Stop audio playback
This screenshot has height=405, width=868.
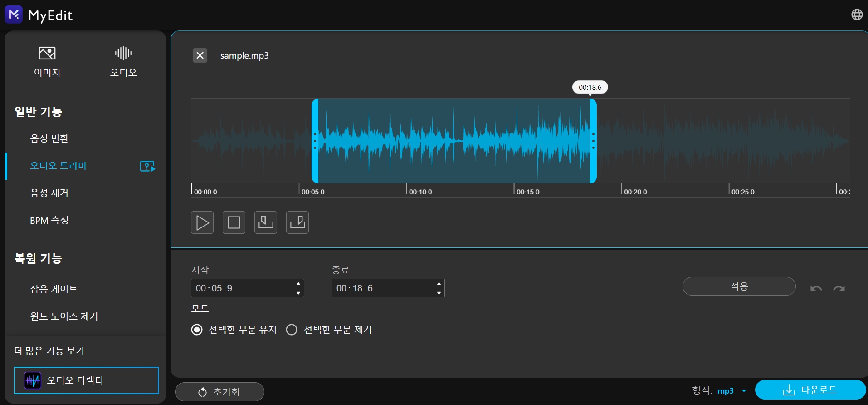(234, 222)
